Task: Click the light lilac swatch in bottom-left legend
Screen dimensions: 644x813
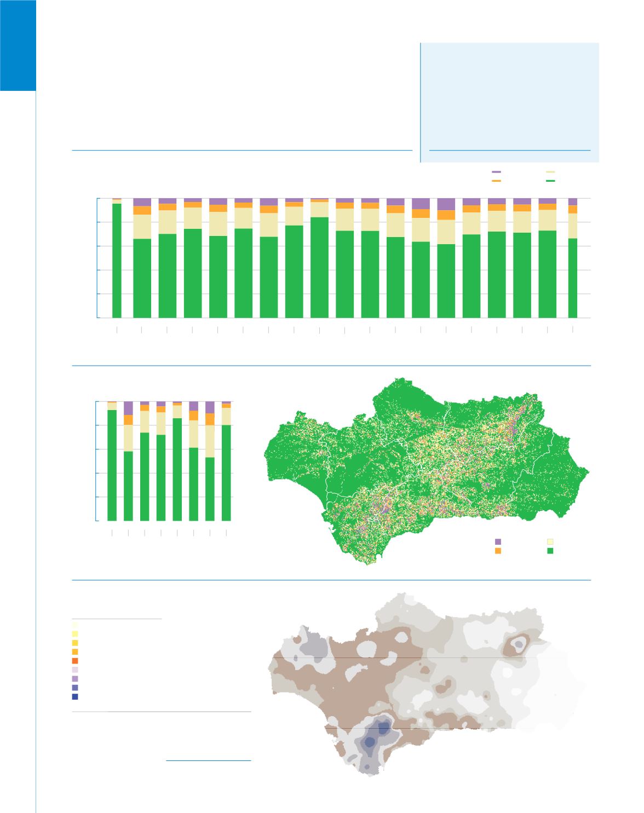Action: (75, 670)
